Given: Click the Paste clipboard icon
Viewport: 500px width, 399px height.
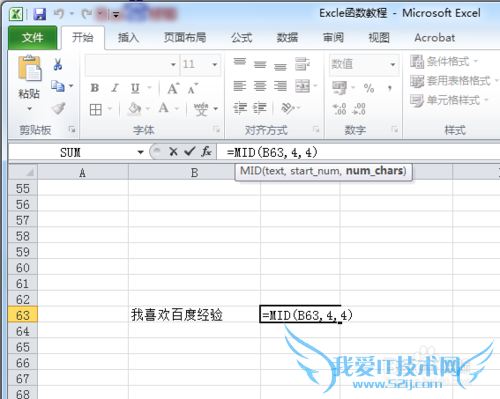Looking at the screenshot, I should coord(29,69).
